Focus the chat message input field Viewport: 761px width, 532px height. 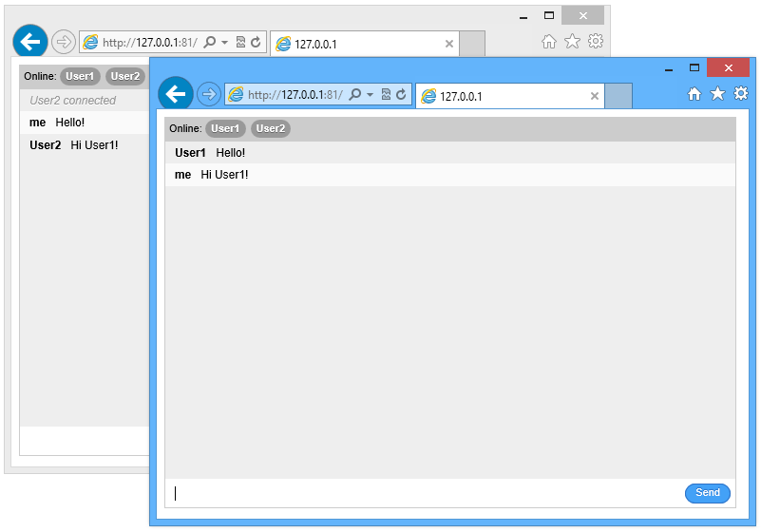425,493
